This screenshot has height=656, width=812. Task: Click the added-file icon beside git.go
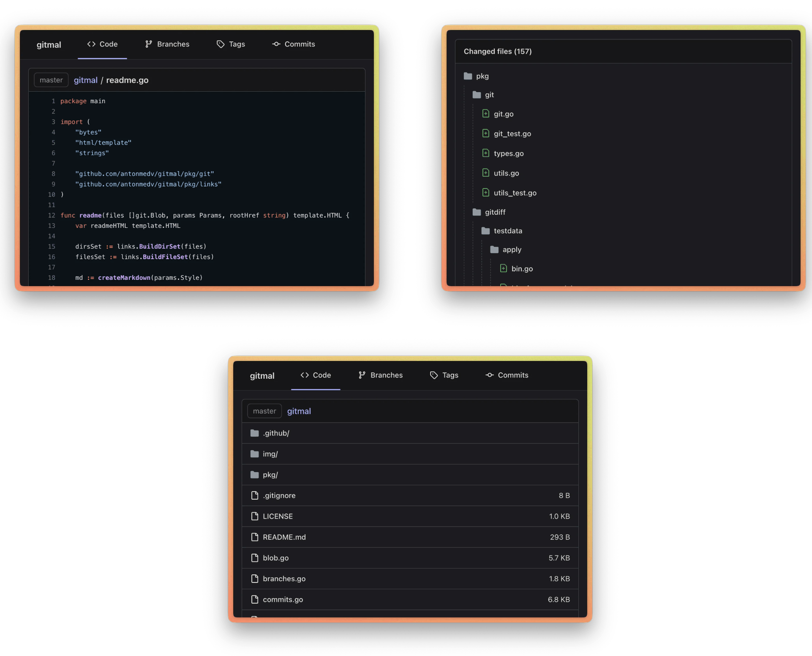(x=486, y=114)
